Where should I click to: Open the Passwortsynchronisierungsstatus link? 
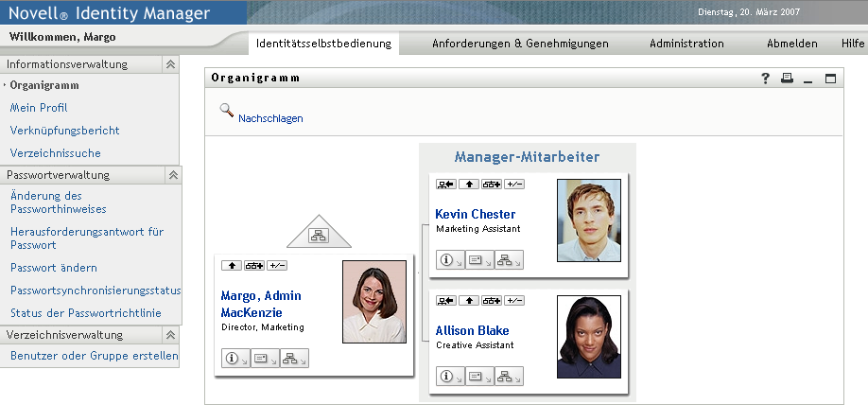(x=95, y=291)
